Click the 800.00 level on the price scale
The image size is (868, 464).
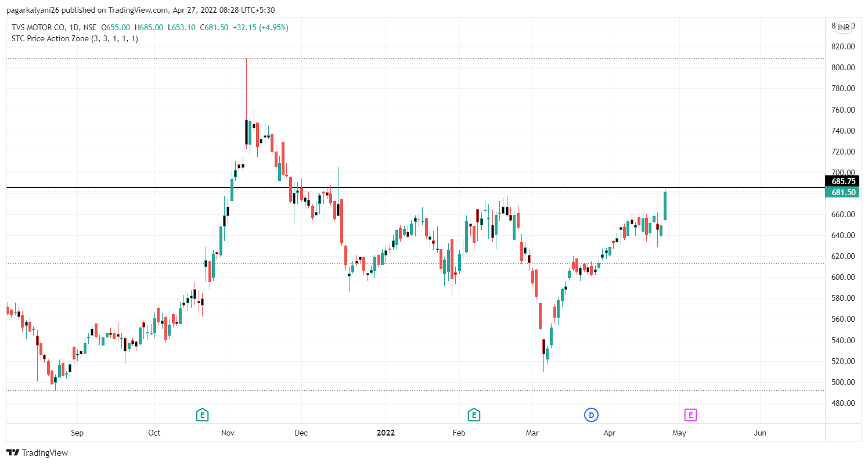pyautogui.click(x=842, y=67)
